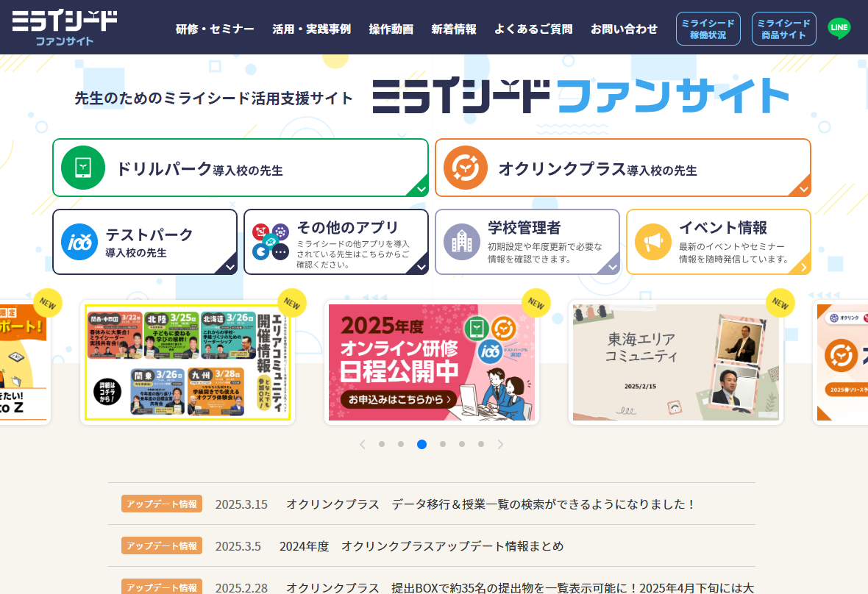Open the エリアコミュニティ開催情報 banner
The width and height of the screenshot is (868, 594).
tap(188, 363)
